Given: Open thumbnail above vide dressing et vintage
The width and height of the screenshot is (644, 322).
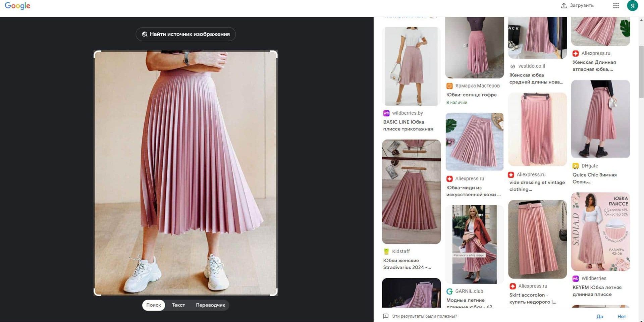Looking at the screenshot, I should coord(537,129).
